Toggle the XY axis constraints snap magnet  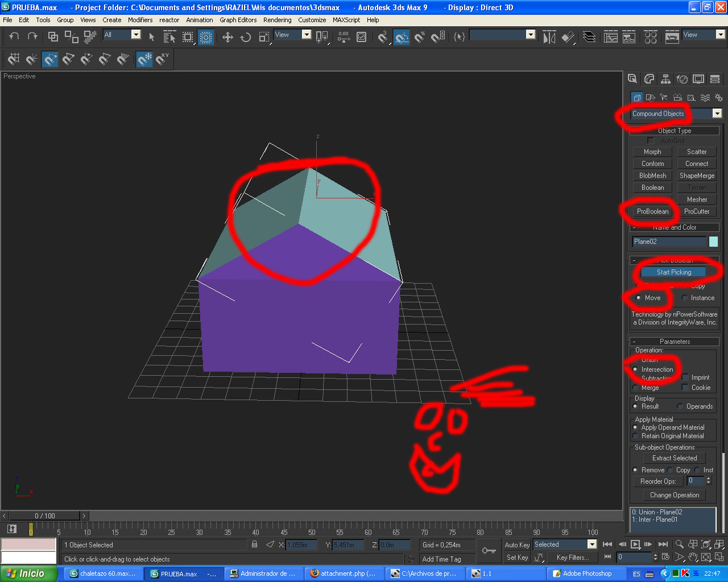(163, 59)
